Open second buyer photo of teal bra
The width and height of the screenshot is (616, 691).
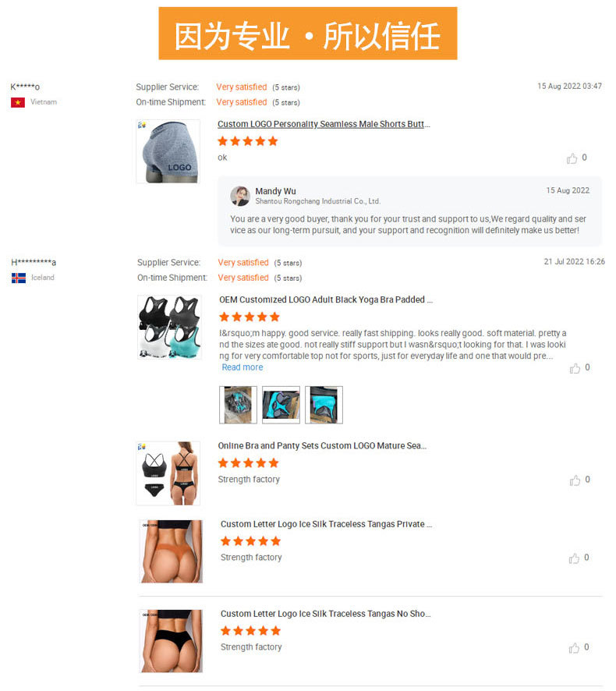281,405
